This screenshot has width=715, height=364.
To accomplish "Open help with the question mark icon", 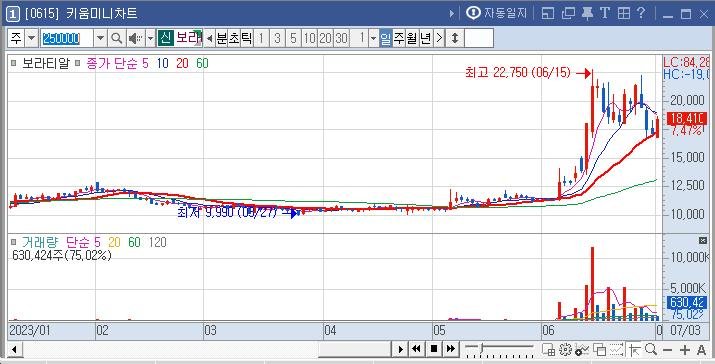I will point(641,13).
